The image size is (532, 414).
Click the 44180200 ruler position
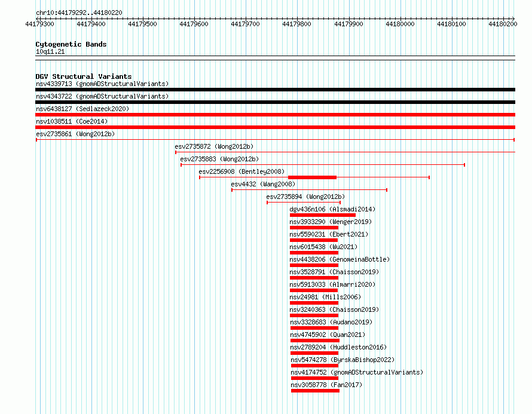(x=503, y=24)
